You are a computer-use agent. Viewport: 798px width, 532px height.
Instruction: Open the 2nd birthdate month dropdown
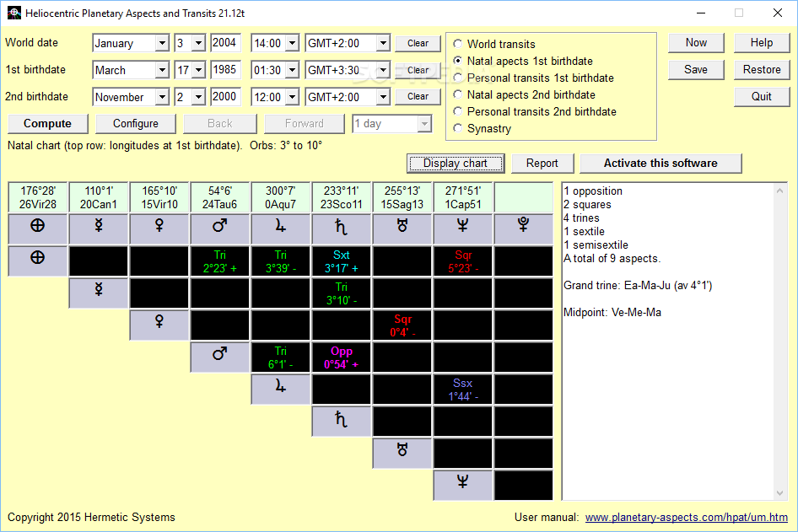162,97
